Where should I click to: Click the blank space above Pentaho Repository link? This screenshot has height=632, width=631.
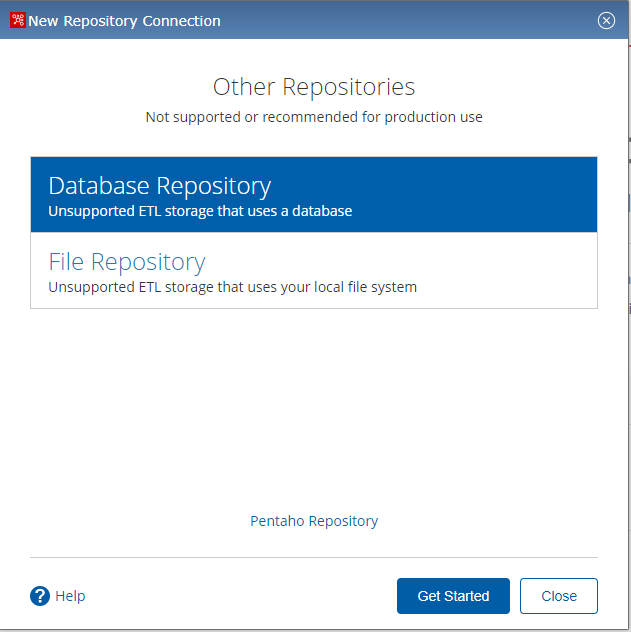click(x=314, y=420)
